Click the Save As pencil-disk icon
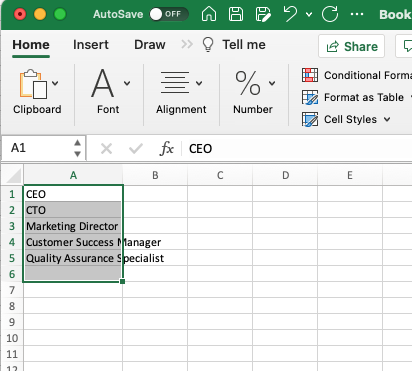The image size is (412, 371). [263, 14]
